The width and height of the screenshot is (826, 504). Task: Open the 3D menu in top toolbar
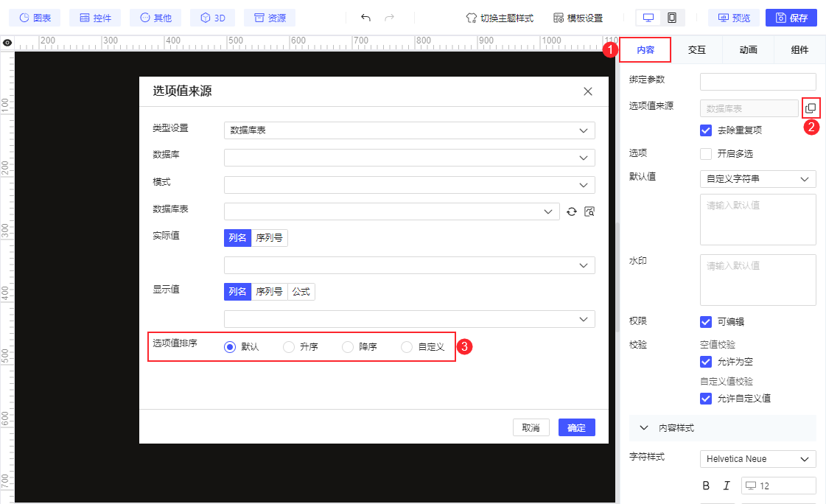coord(212,17)
